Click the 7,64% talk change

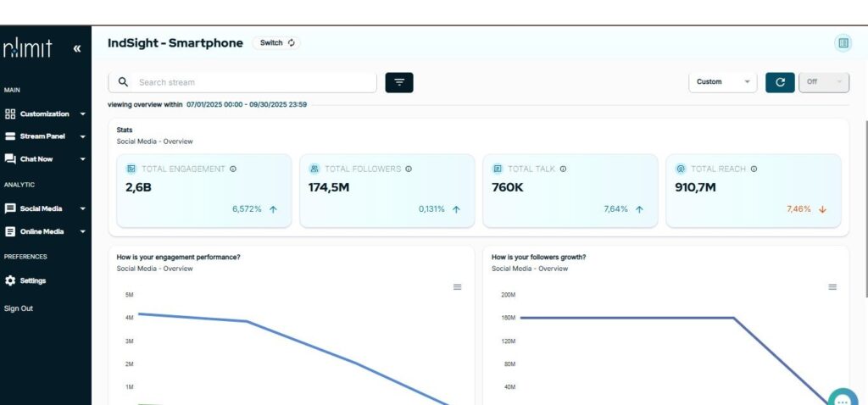616,209
